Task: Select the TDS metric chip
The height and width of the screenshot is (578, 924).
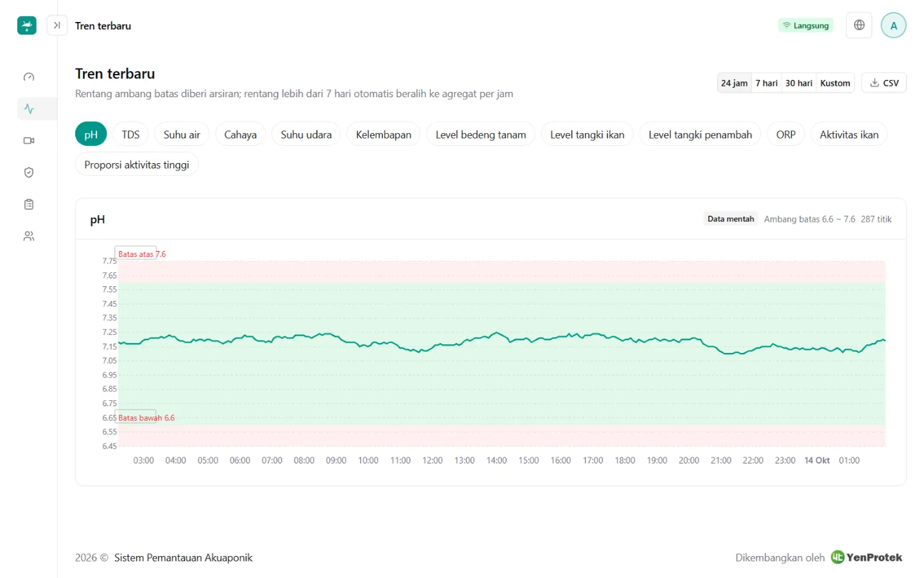Action: pos(130,134)
